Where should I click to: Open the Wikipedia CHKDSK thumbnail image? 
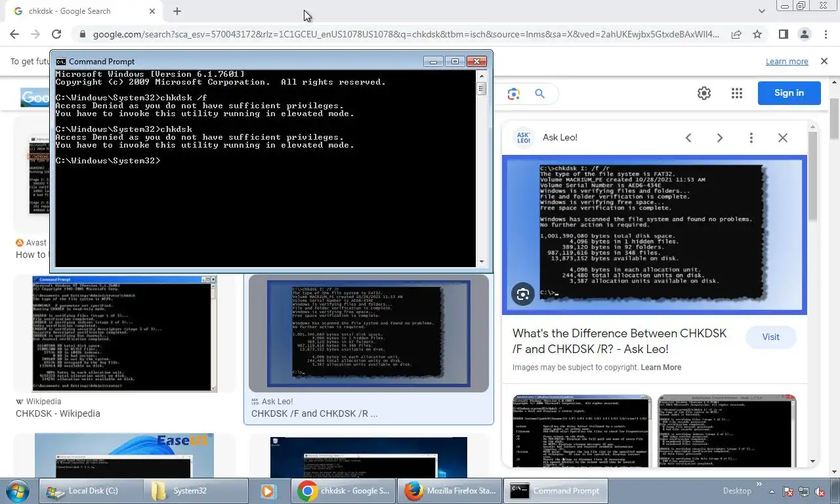[124, 334]
